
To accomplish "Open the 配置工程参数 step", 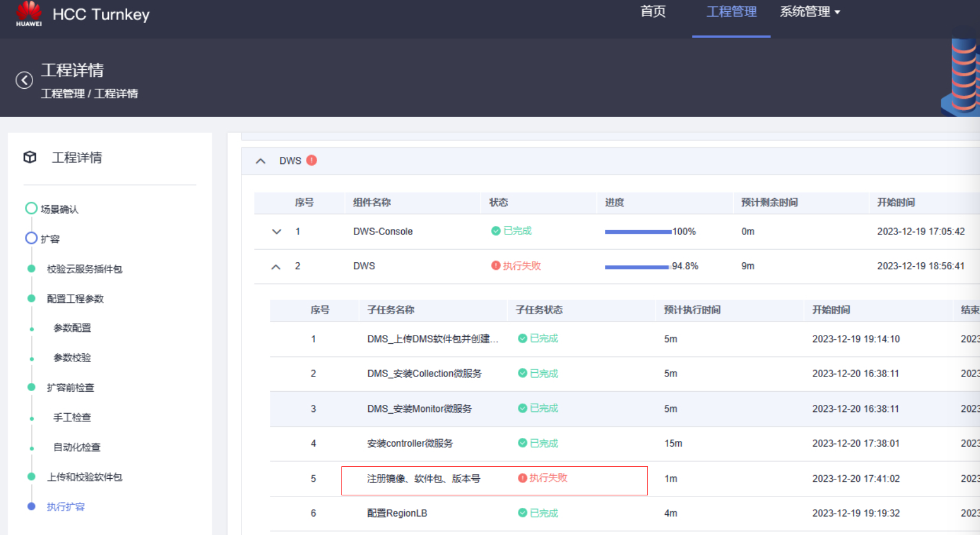I will tap(75, 299).
